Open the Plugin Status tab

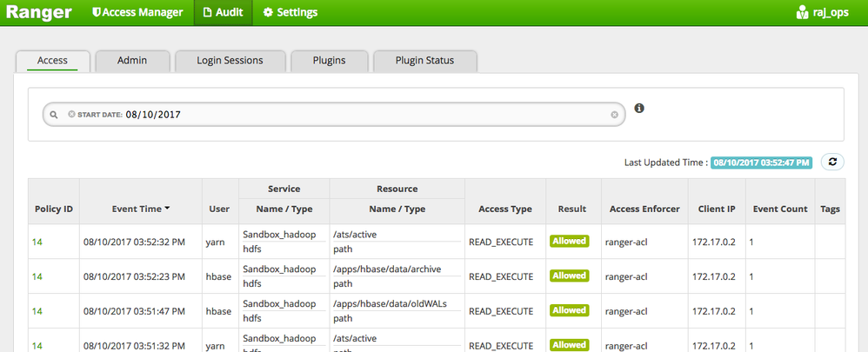(425, 61)
